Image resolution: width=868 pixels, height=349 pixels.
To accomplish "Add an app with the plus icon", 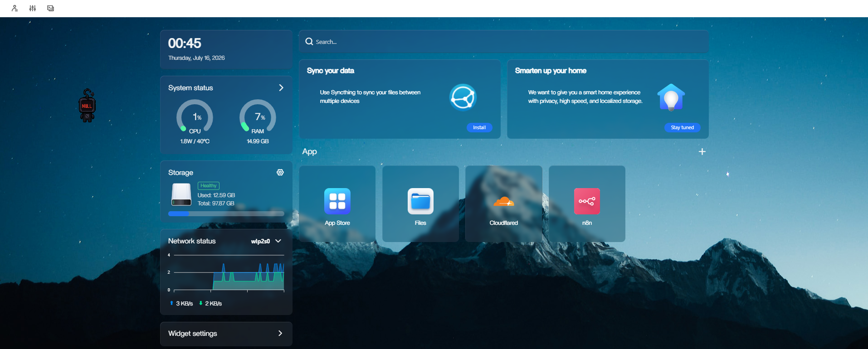I will click(x=702, y=151).
